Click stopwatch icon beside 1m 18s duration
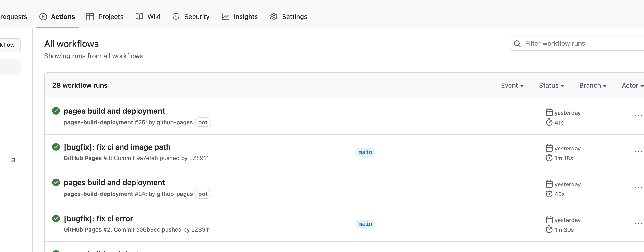 click(x=549, y=158)
